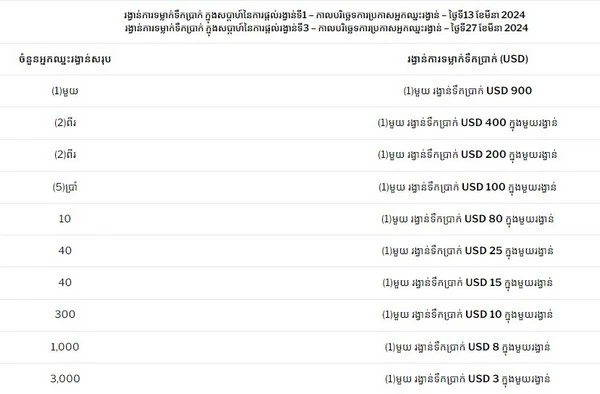The image size is (600, 394).
Task: Select the USD 100 prize row text
Action: (x=467, y=187)
